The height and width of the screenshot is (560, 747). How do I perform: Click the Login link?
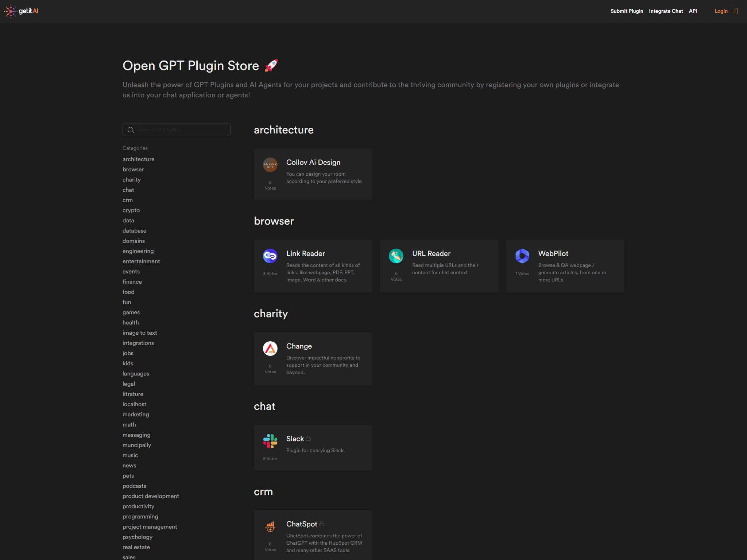pos(721,11)
